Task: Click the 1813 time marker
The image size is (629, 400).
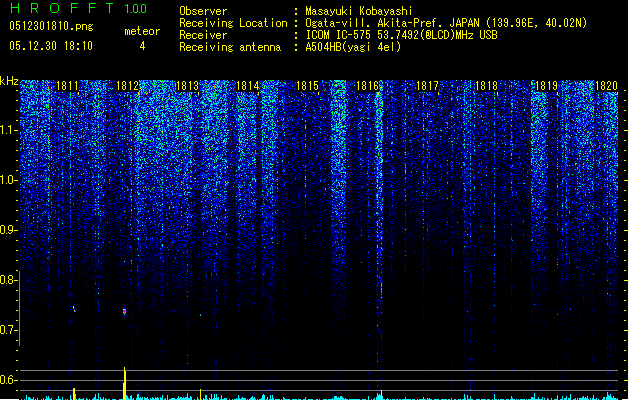Action: pyautogui.click(x=187, y=86)
